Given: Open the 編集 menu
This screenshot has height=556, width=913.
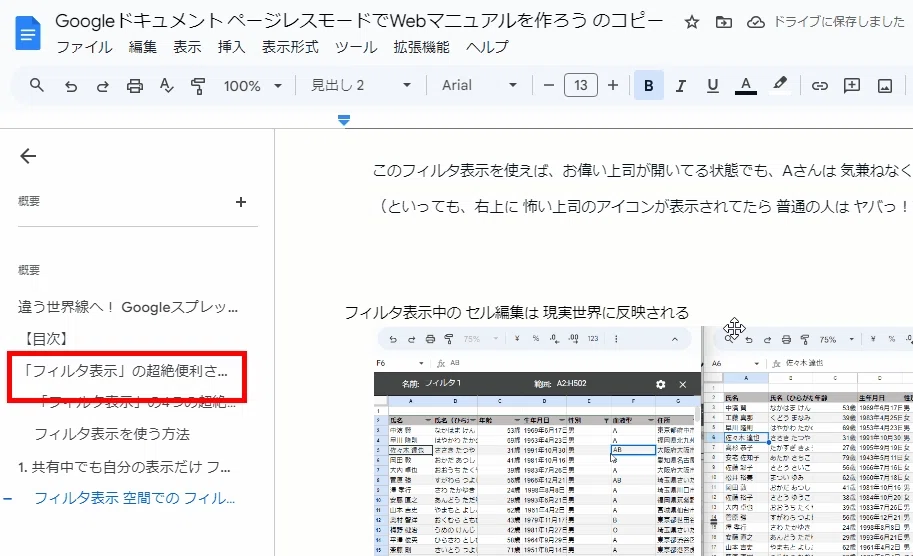Looking at the screenshot, I should (x=143, y=47).
